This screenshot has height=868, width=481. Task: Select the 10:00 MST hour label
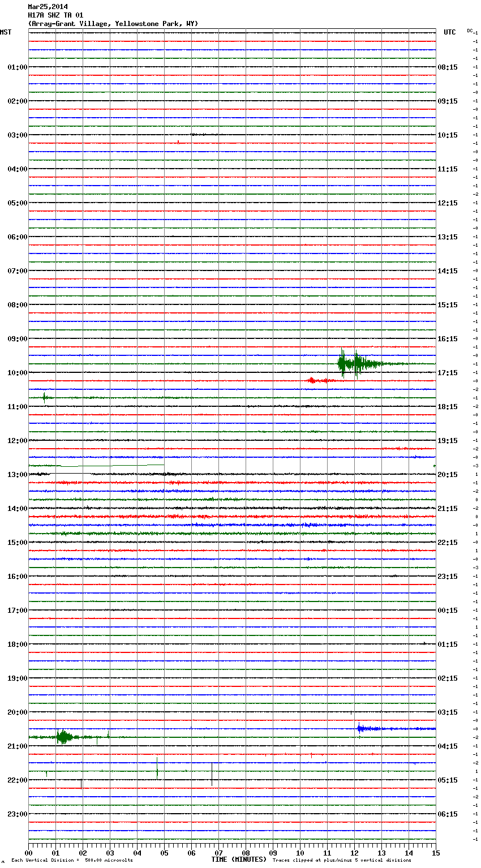click(17, 373)
